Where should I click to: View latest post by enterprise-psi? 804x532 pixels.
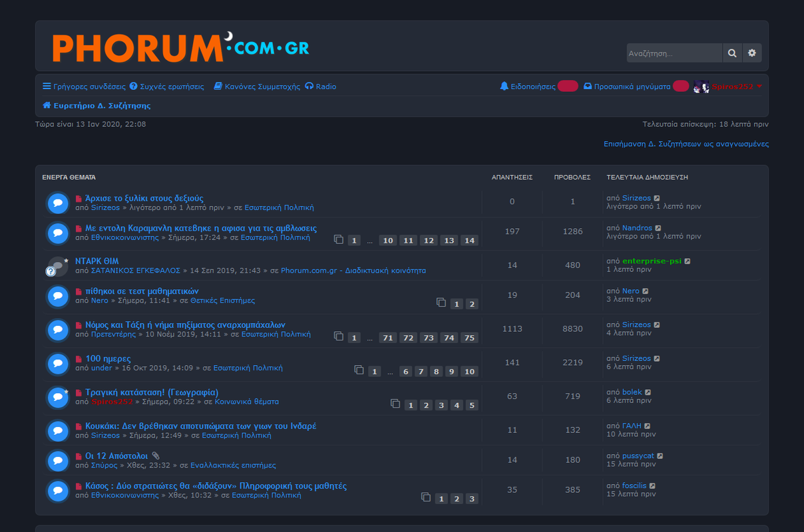[688, 261]
